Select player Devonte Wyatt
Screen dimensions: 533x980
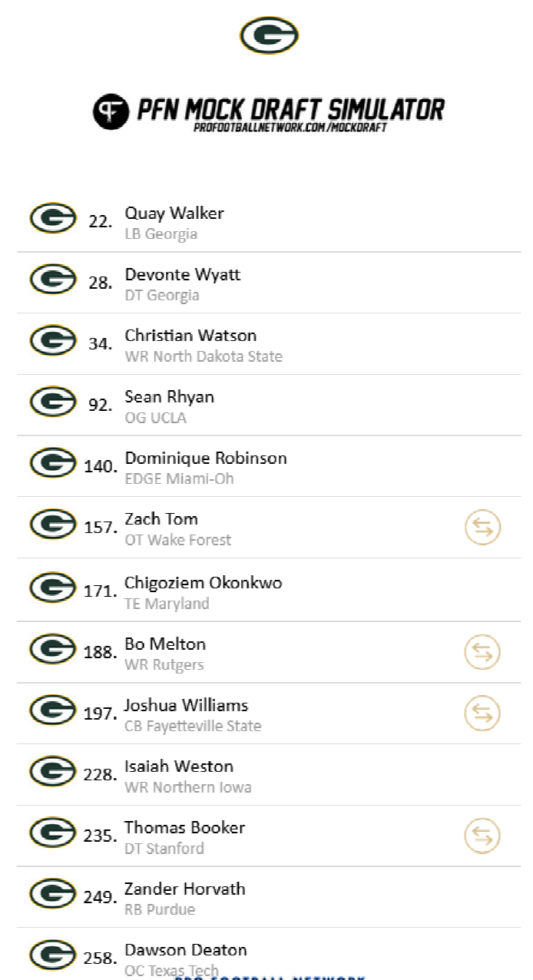click(x=183, y=275)
